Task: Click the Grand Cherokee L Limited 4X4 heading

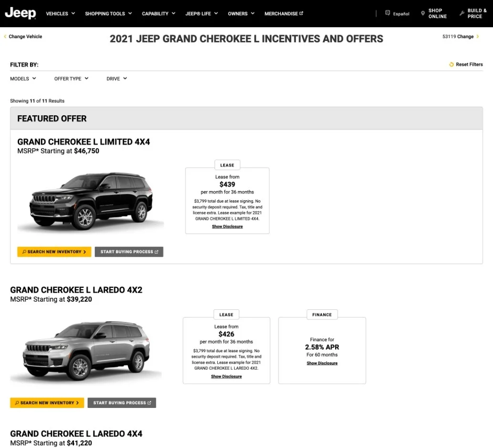Action: point(83,142)
